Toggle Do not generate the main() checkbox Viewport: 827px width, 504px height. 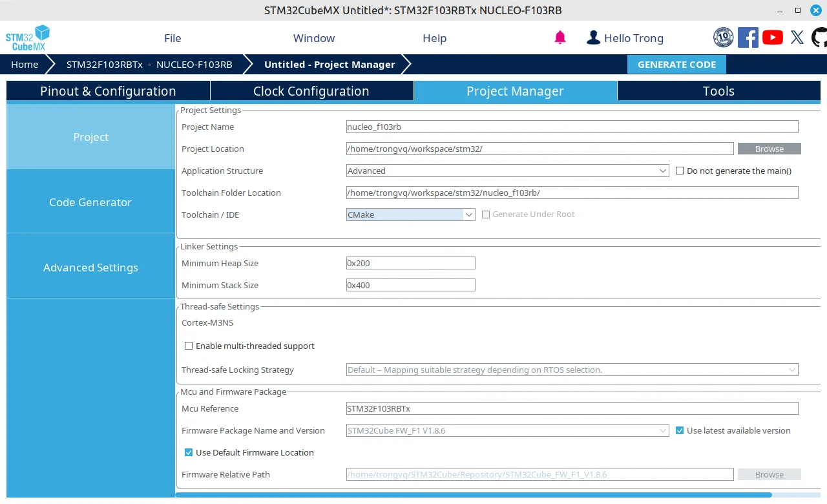(680, 171)
